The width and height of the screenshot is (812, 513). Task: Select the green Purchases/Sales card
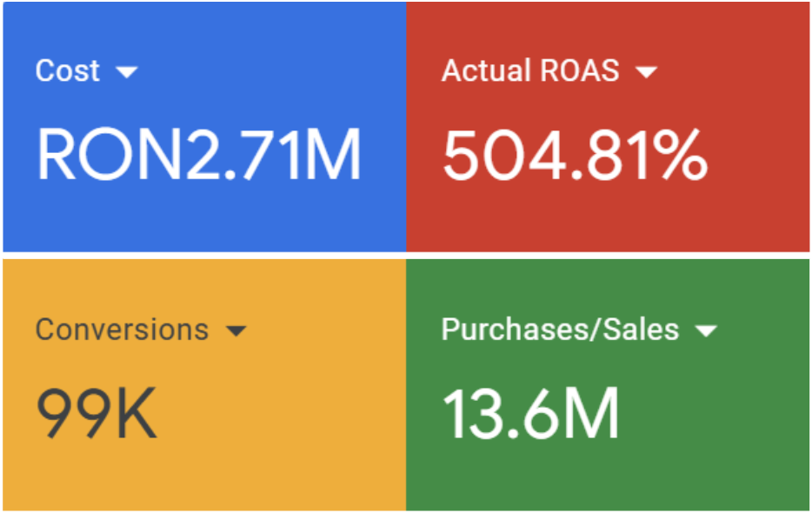coord(609,383)
